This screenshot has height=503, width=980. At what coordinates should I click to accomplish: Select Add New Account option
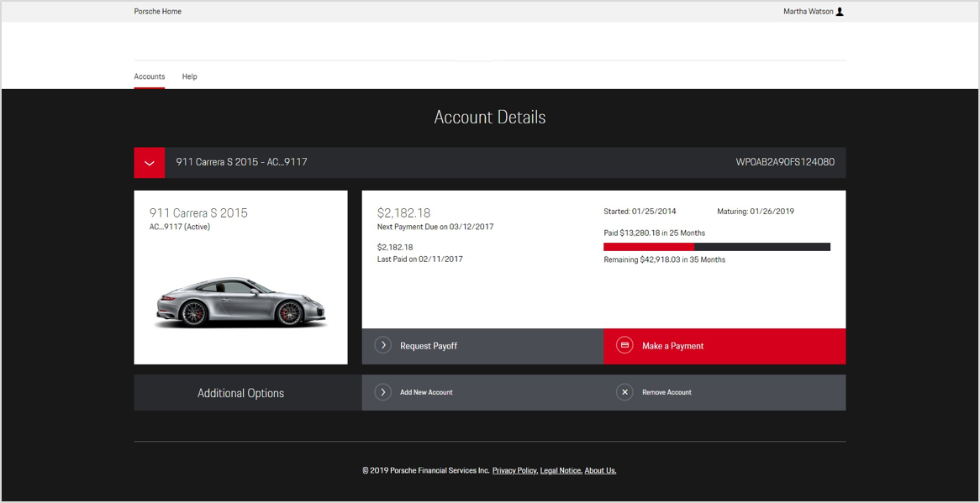point(426,392)
